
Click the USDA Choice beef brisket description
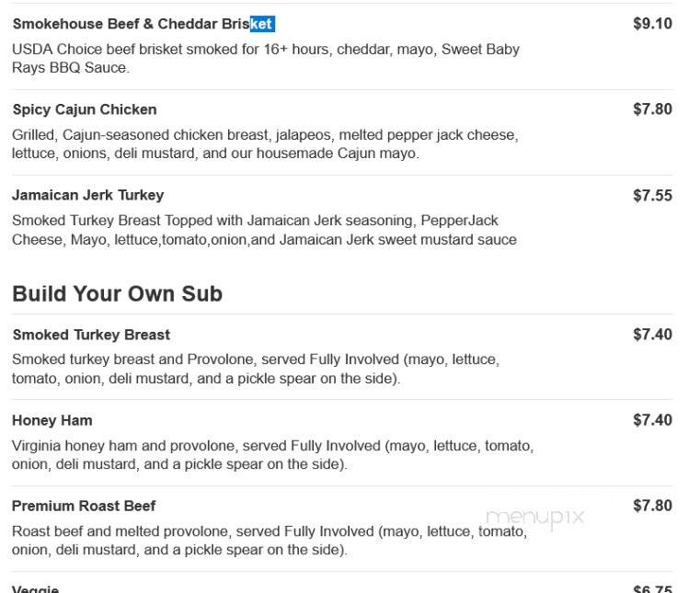click(x=266, y=59)
